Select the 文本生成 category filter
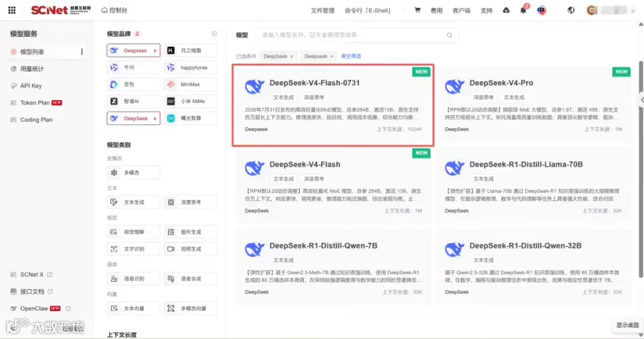The image size is (644, 339). click(x=134, y=202)
